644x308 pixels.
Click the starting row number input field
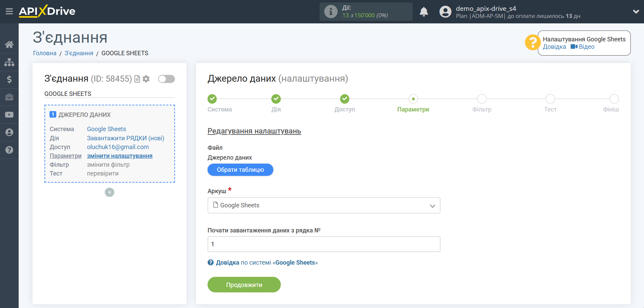click(324, 244)
